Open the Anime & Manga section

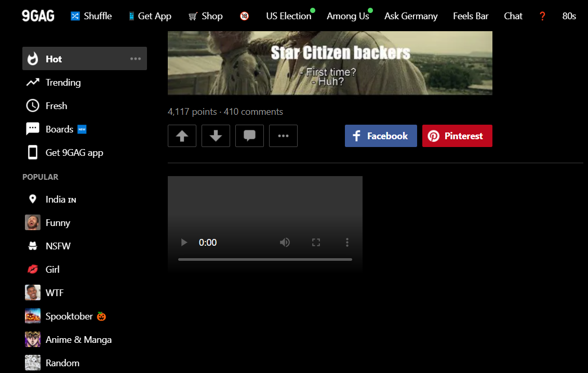tap(79, 340)
